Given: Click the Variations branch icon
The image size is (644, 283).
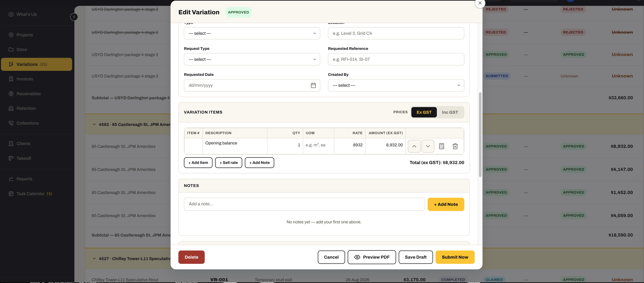Looking at the screenshot, I should pyautogui.click(x=11, y=64).
